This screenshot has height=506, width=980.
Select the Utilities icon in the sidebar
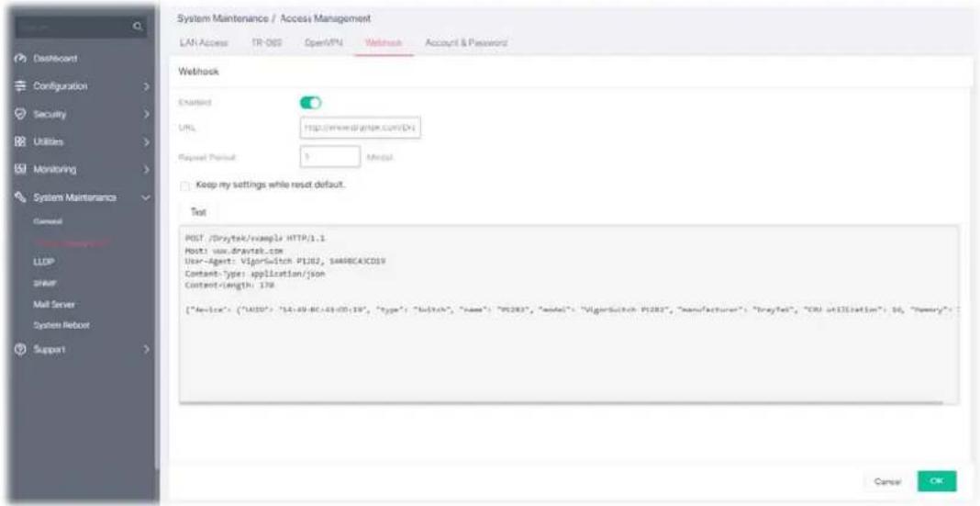point(18,142)
